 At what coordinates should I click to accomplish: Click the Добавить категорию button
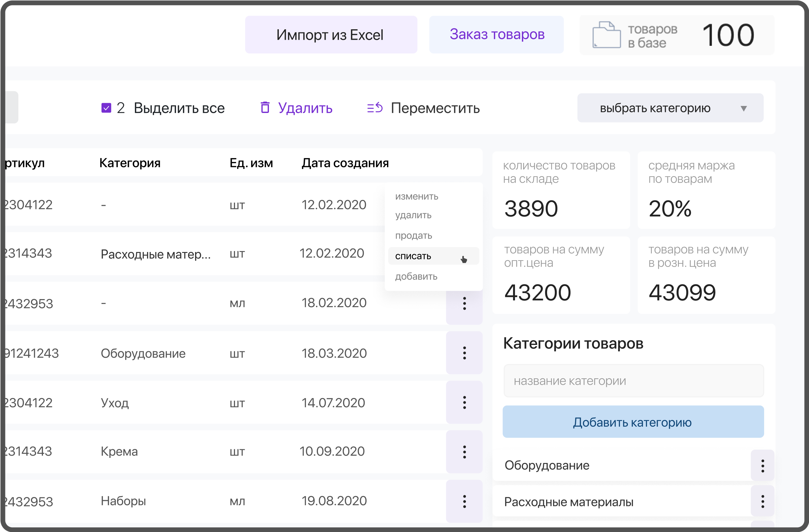633,422
